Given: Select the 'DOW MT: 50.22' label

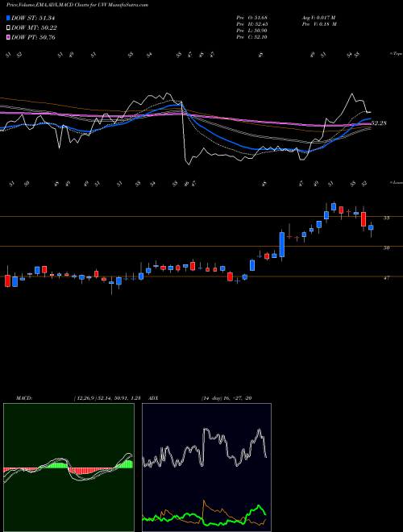Looking at the screenshot, I should 34,28.
